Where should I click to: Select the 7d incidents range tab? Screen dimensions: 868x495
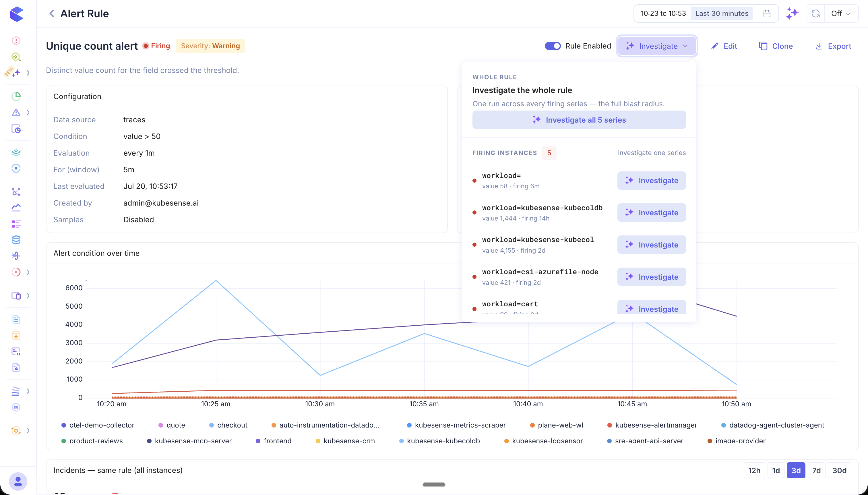[x=816, y=470]
